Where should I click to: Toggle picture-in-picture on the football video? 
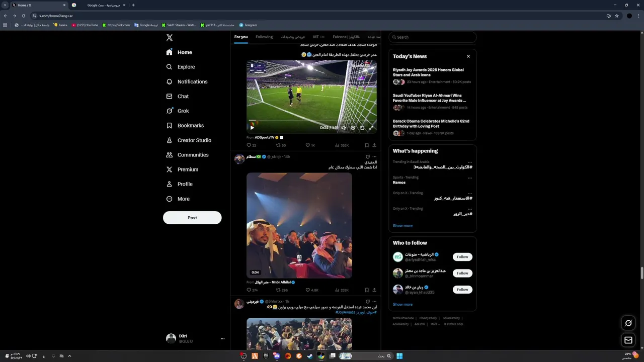362,128
